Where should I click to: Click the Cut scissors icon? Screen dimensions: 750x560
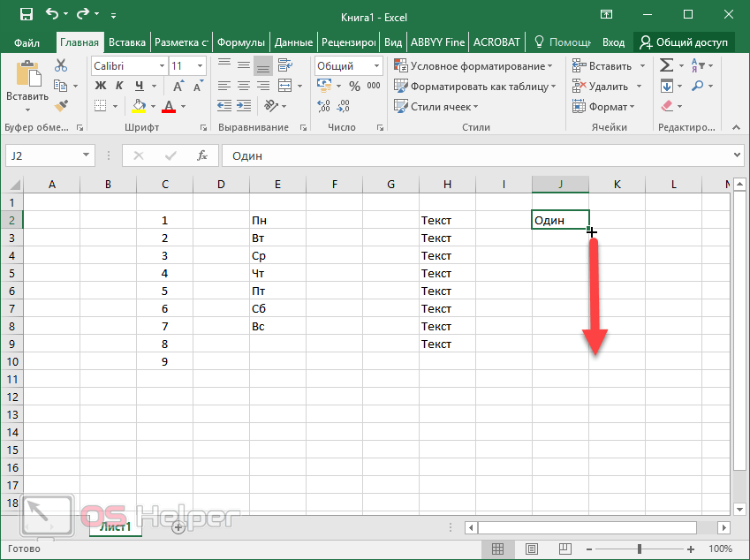tap(61, 65)
